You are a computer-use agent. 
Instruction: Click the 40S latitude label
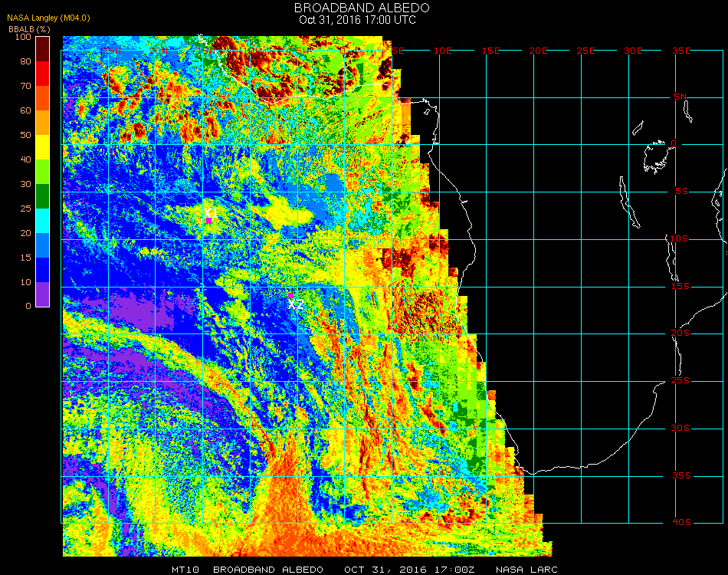(x=681, y=523)
